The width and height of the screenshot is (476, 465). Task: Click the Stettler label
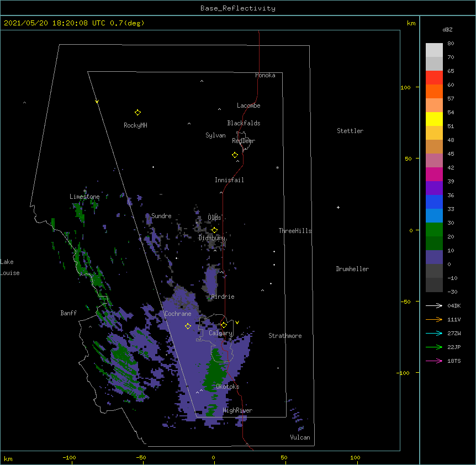350,131
